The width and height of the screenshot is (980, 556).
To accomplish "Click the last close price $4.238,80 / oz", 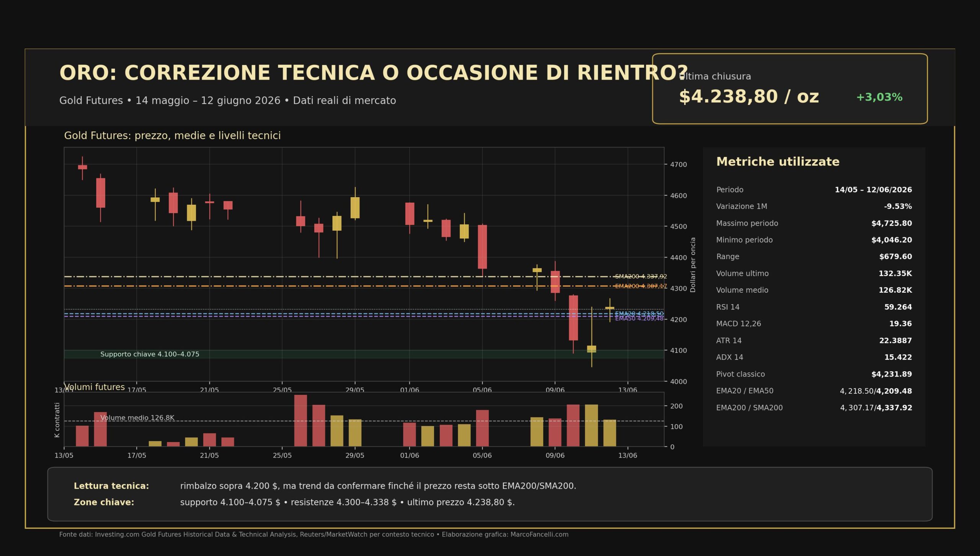I will [x=749, y=97].
